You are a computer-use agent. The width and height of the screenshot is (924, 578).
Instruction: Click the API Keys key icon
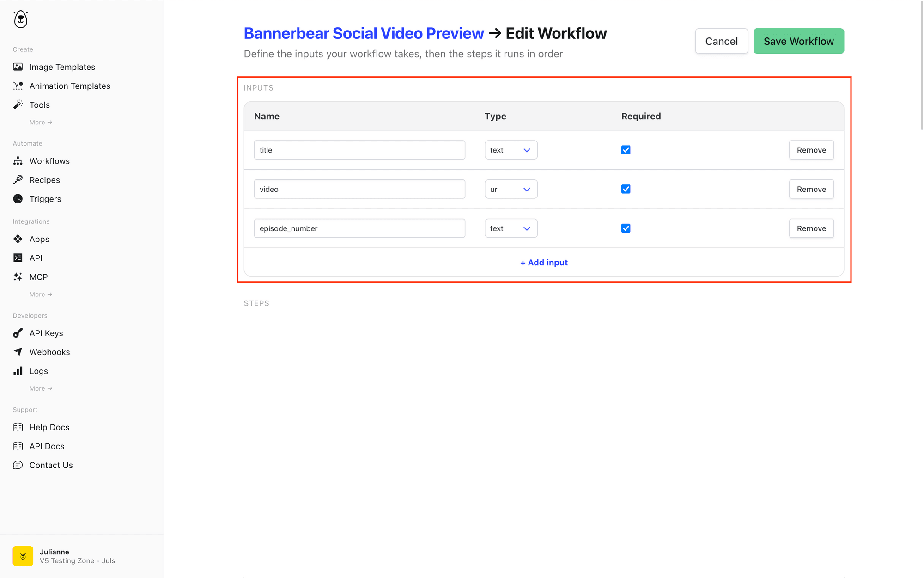point(18,333)
